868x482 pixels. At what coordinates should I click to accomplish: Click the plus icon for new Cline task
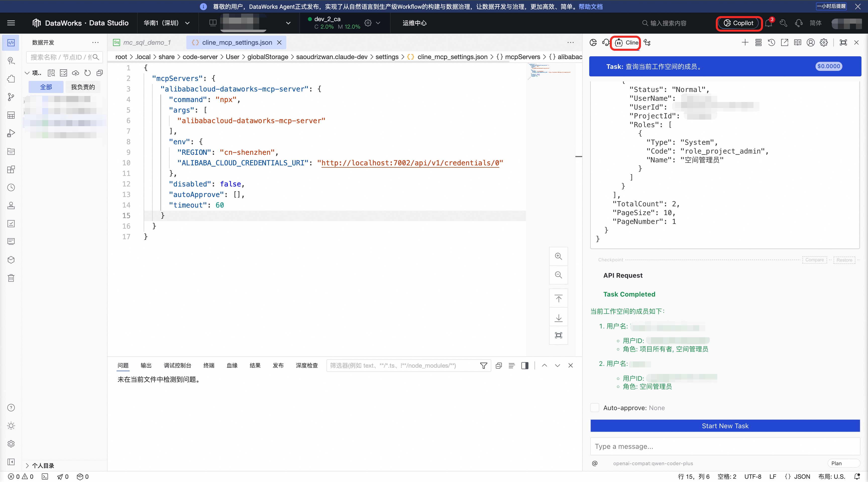click(x=745, y=42)
